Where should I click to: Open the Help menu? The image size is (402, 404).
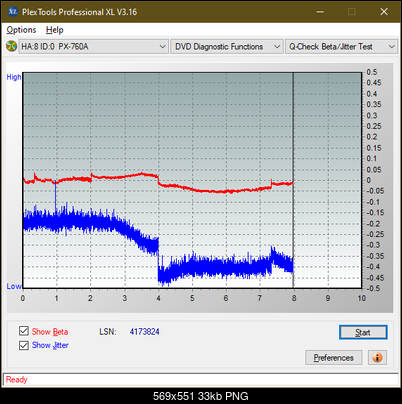(x=55, y=30)
